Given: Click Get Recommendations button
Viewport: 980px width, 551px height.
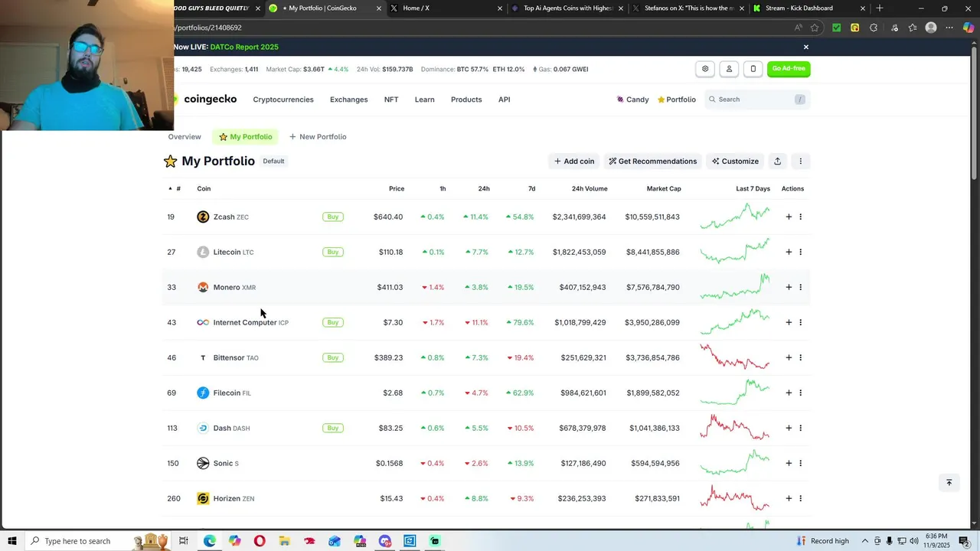Looking at the screenshot, I should pos(652,161).
